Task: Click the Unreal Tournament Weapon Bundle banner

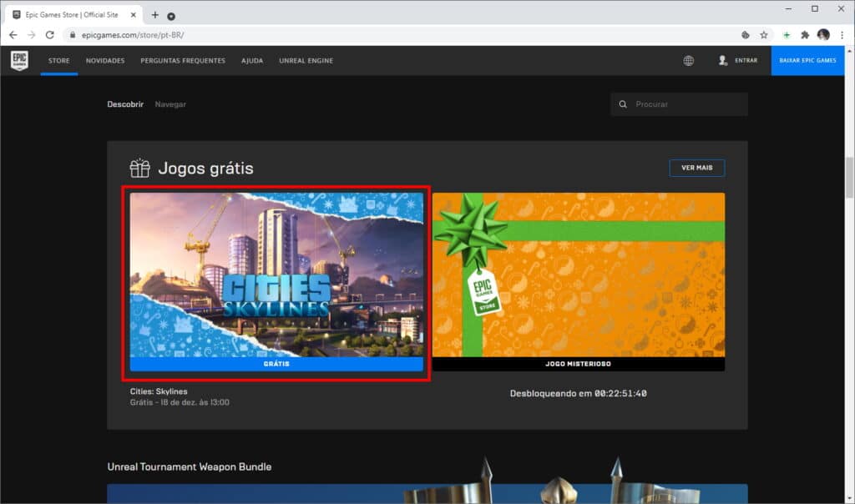Action: [427, 493]
